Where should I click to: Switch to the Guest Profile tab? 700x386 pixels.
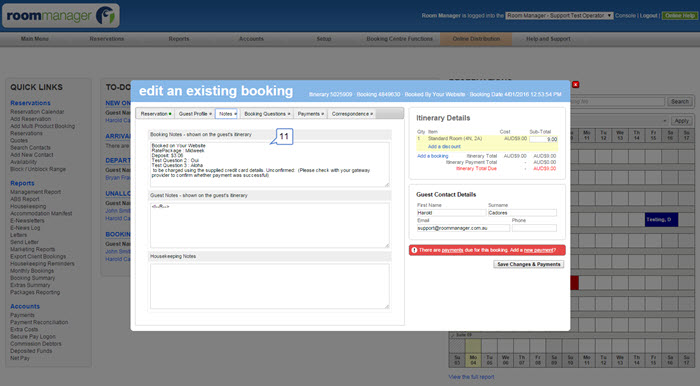195,114
